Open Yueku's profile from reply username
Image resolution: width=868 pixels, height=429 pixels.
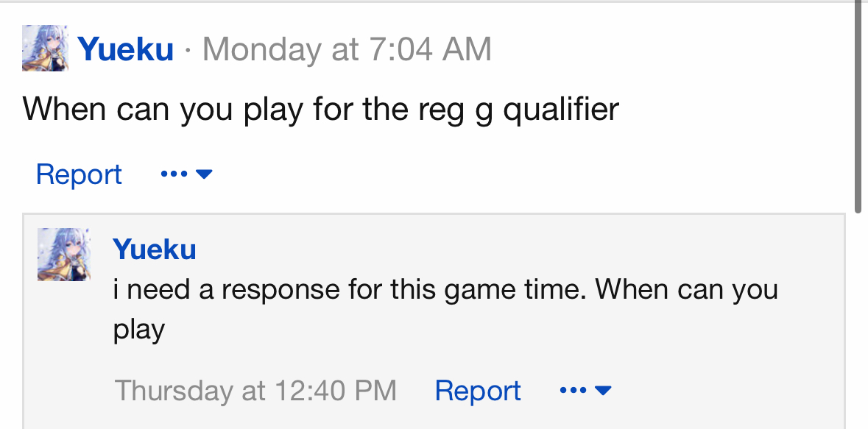[155, 249]
